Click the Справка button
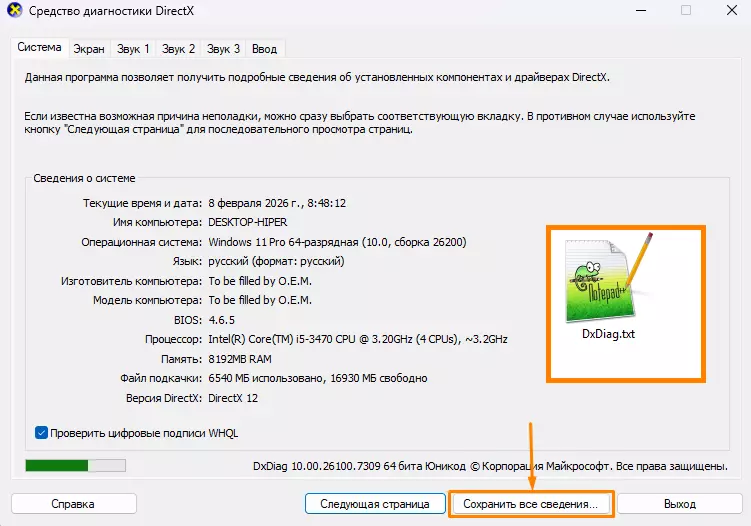This screenshot has width=751, height=526. [x=73, y=504]
